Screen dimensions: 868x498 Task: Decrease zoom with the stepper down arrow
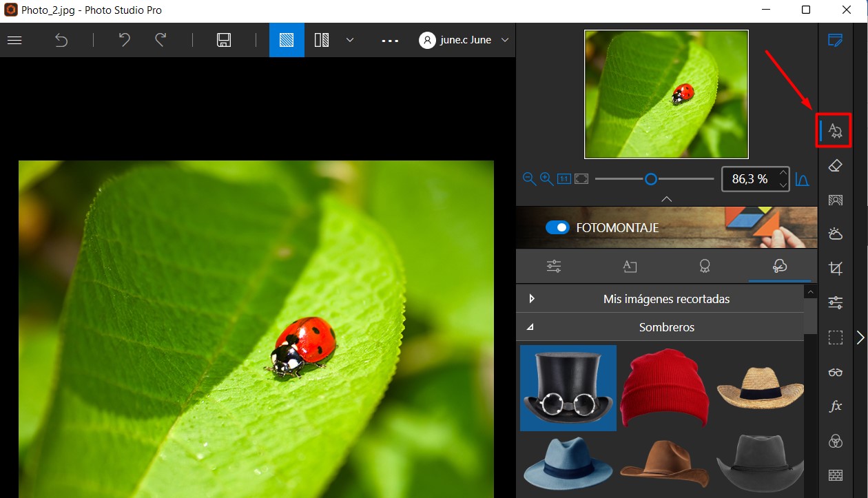[783, 185]
